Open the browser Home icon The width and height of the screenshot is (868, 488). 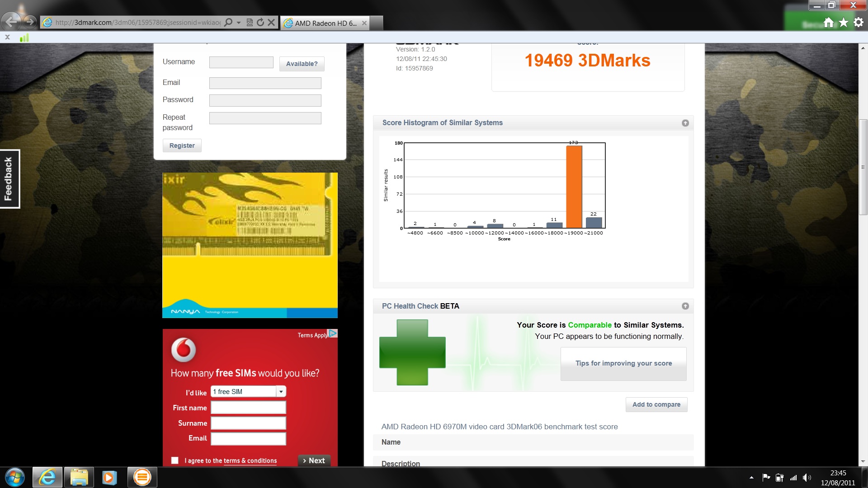(x=828, y=22)
